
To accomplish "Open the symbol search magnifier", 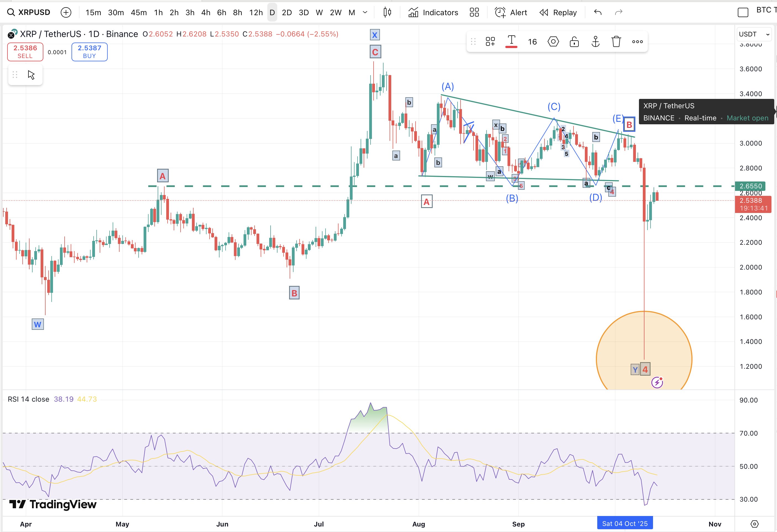I will [x=11, y=12].
